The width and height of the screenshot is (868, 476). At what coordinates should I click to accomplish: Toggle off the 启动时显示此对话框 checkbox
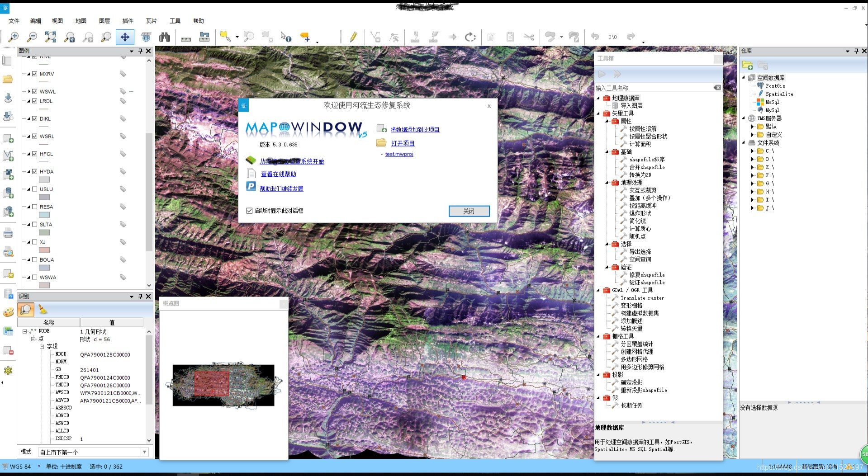(x=249, y=210)
